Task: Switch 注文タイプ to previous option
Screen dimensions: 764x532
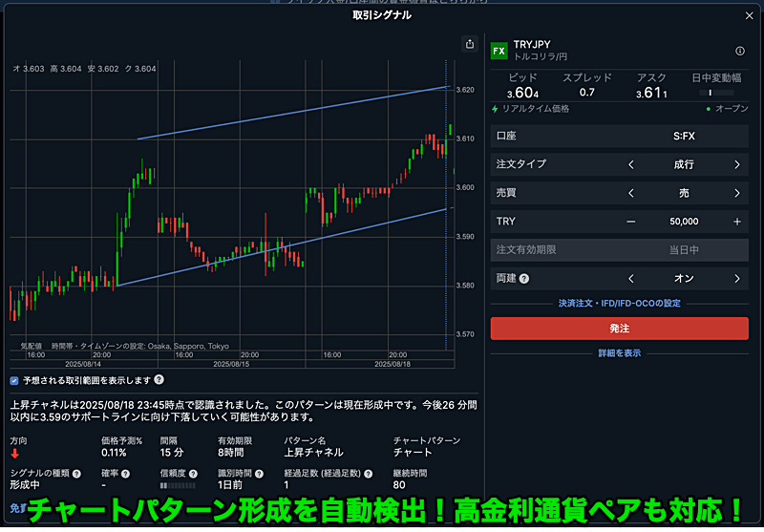Action: (631, 164)
